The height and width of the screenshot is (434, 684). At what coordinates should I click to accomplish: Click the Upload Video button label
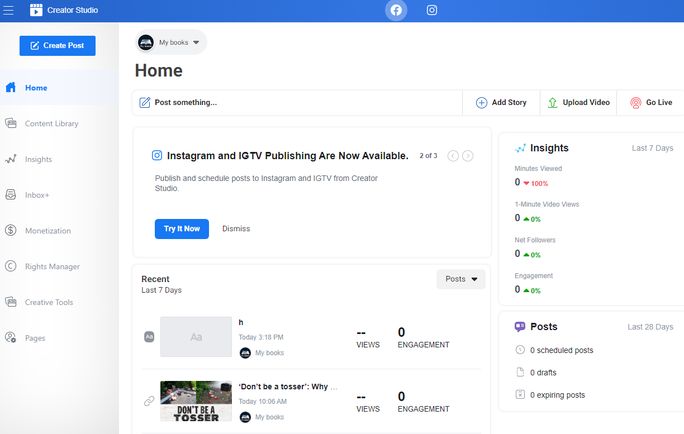click(586, 103)
